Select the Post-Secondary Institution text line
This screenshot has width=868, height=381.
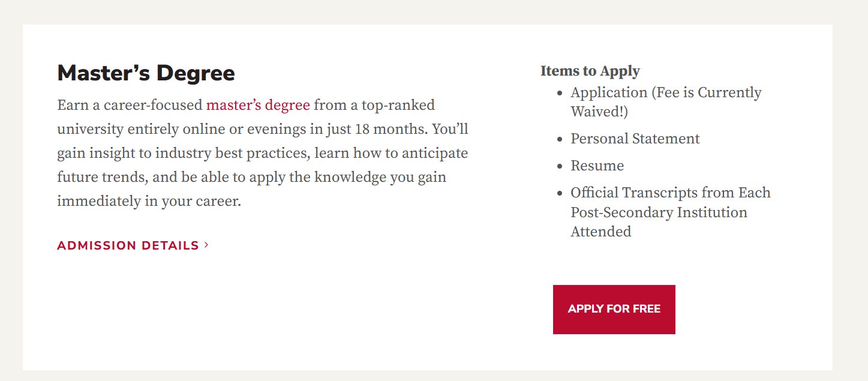coord(658,212)
